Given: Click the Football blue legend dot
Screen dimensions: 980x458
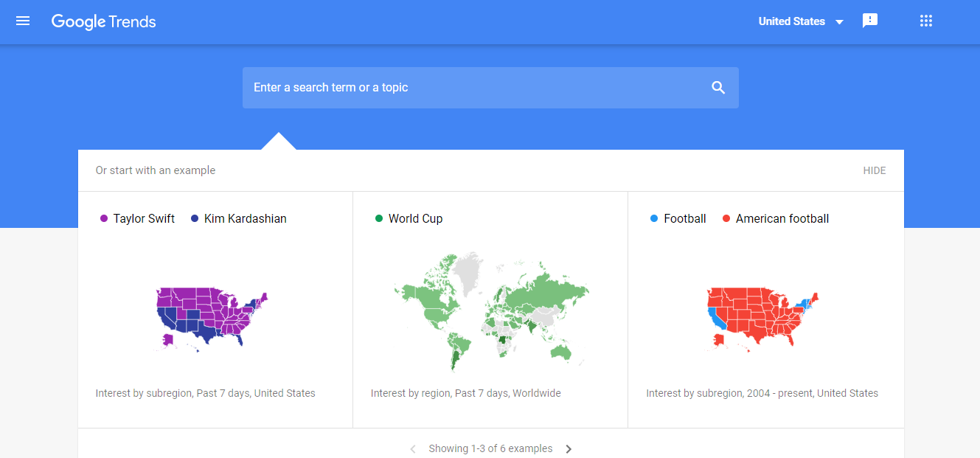Looking at the screenshot, I should click(x=654, y=219).
